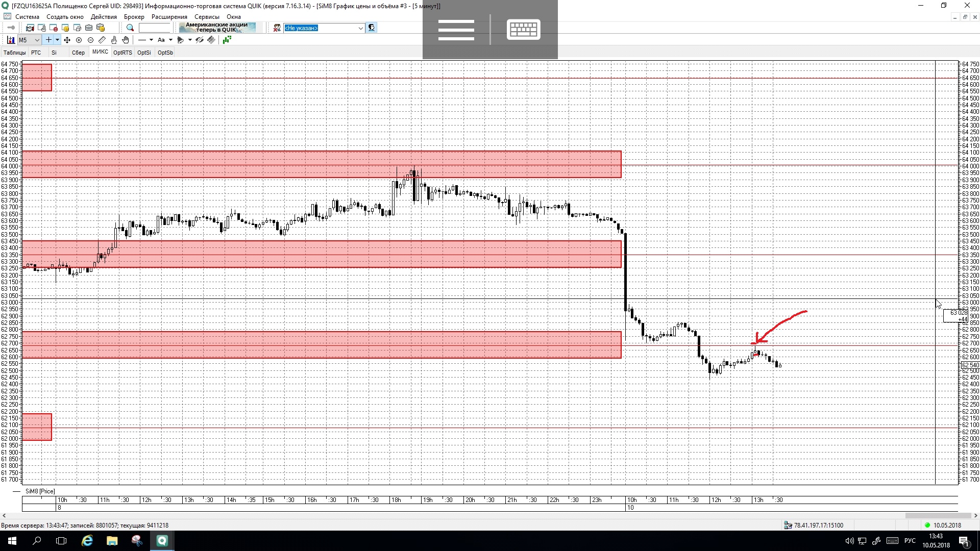Toggle the chart settings icon beside M5
This screenshot has width=980, height=551.
tap(11, 40)
